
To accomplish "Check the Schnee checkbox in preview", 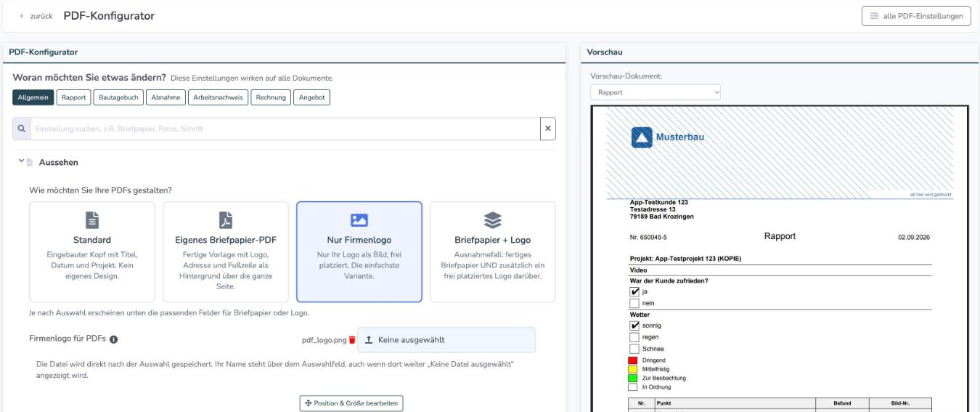I will [634, 349].
